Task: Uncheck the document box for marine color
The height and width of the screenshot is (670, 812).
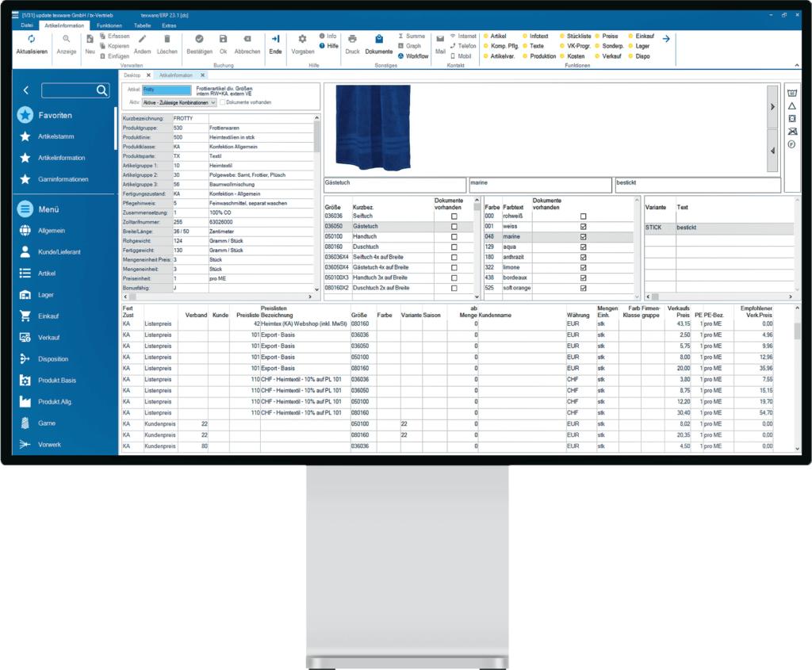Action: point(584,236)
